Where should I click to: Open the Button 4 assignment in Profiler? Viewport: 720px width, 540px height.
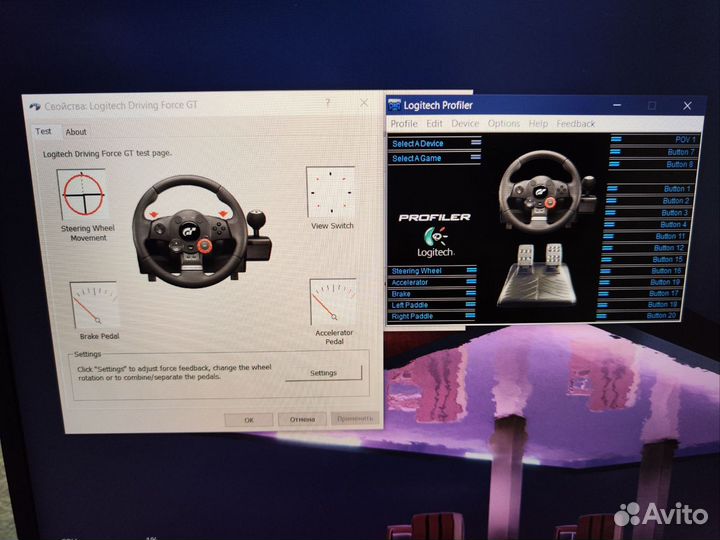click(x=645, y=225)
